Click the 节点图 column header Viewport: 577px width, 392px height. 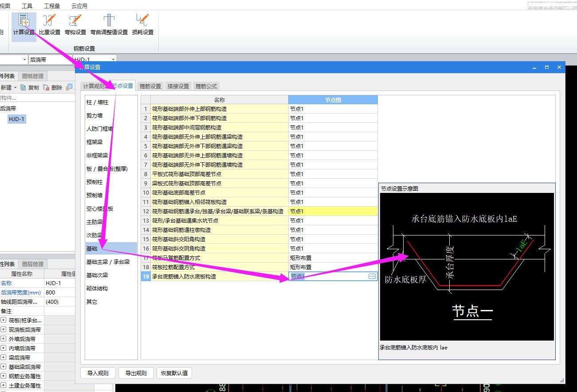click(333, 100)
